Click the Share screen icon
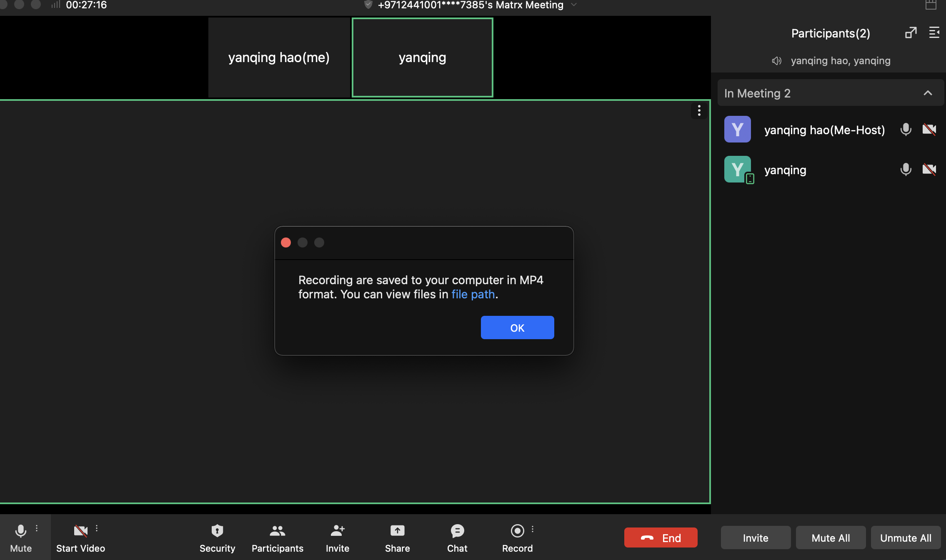Image resolution: width=946 pixels, height=560 pixels. 397,531
